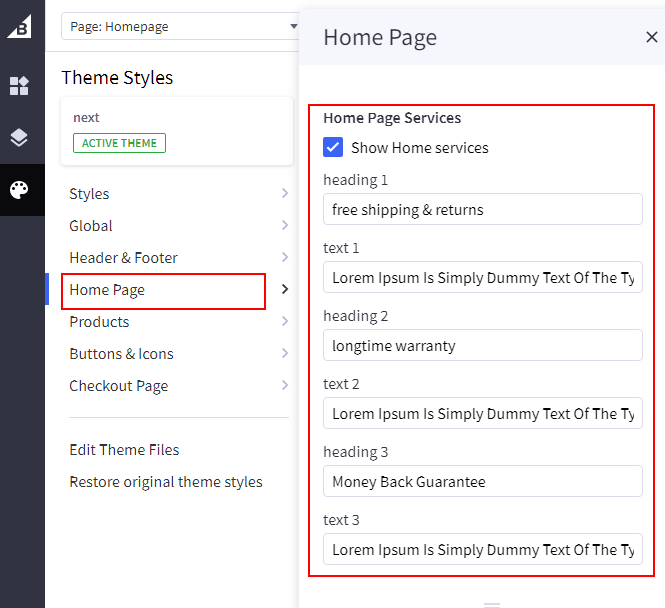Click Restore original theme styles
Screen dimensions: 665x608
166,482
